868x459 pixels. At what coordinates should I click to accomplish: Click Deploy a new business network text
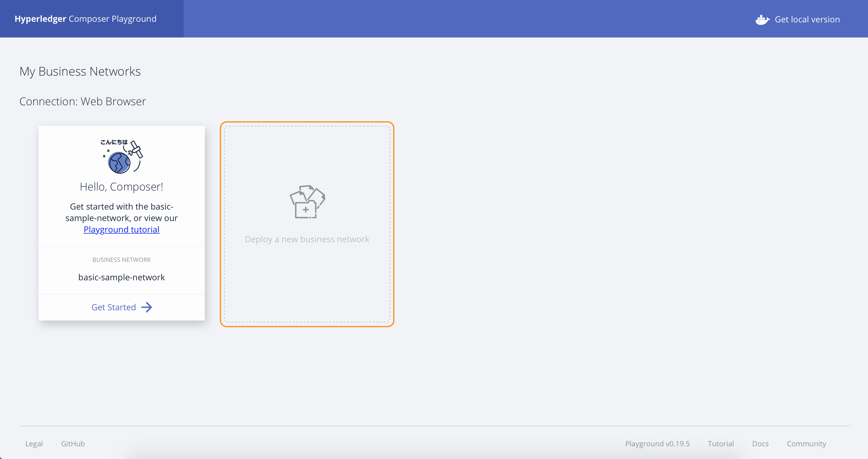(307, 239)
